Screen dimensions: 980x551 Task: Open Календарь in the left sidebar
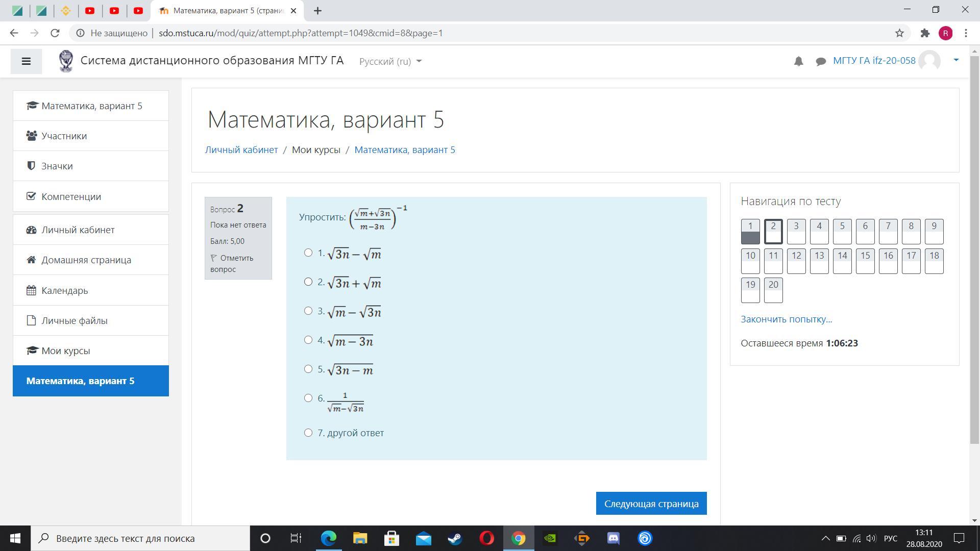point(65,290)
